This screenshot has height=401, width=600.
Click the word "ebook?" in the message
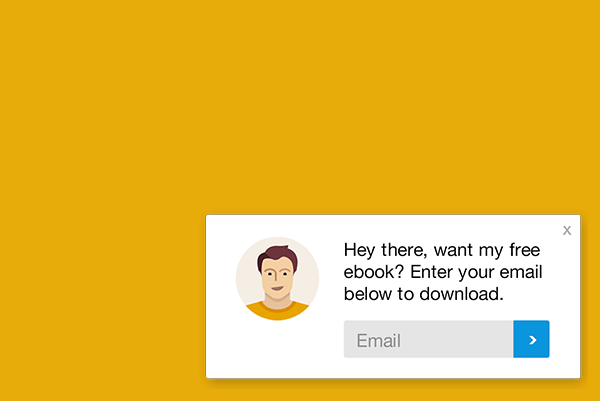click(x=374, y=272)
